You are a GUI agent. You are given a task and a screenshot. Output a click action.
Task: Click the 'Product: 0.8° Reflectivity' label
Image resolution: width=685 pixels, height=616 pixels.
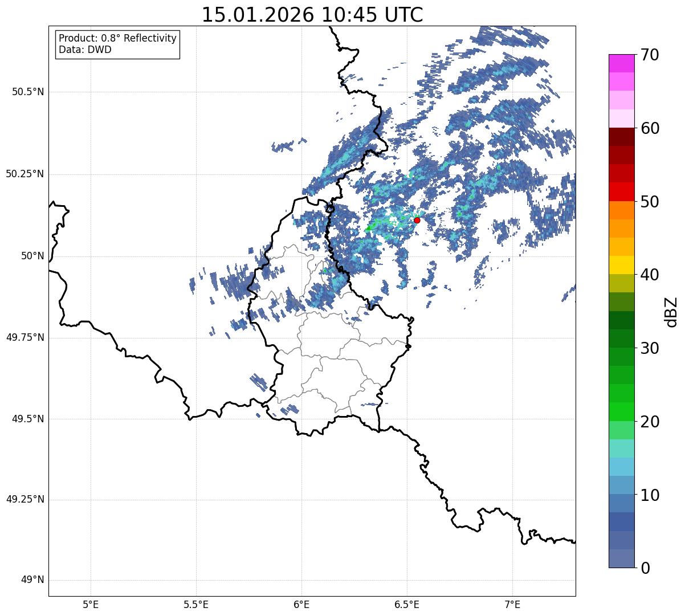118,38
